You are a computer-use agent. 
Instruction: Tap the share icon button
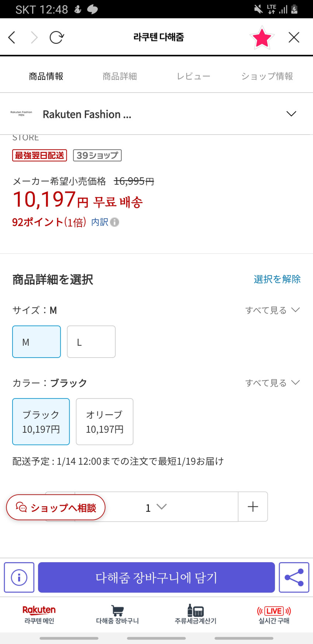294,577
